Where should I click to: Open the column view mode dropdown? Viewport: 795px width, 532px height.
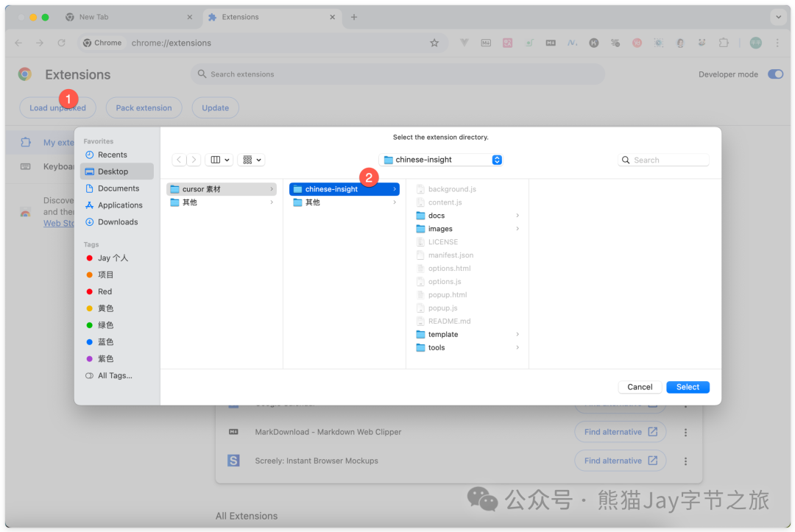click(219, 160)
